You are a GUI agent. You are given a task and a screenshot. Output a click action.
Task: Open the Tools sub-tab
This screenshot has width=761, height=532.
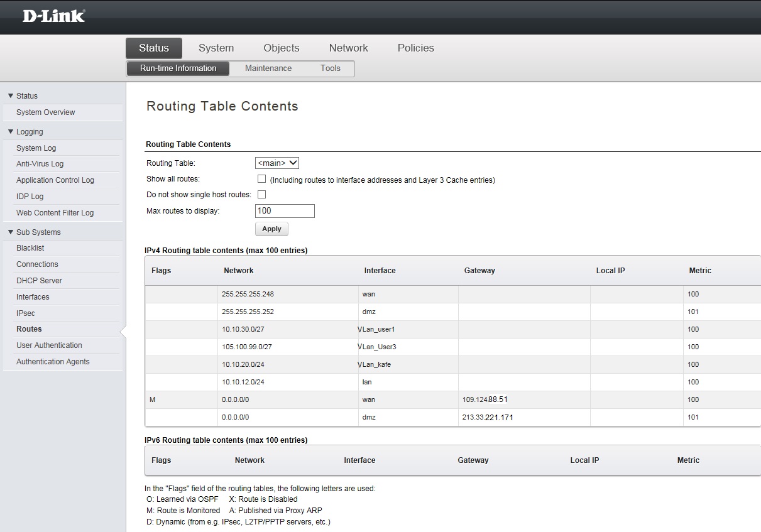(330, 68)
